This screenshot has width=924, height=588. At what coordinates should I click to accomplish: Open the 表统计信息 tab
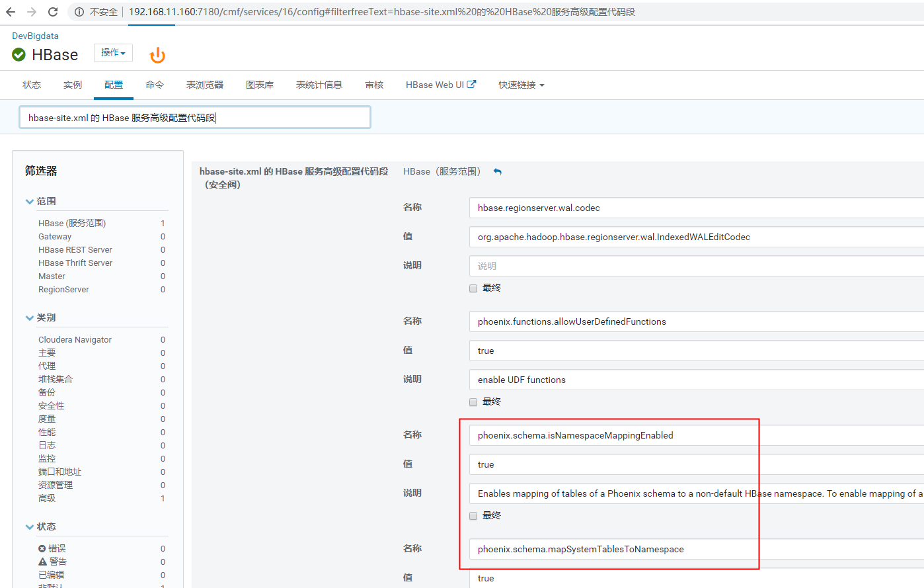coord(319,85)
